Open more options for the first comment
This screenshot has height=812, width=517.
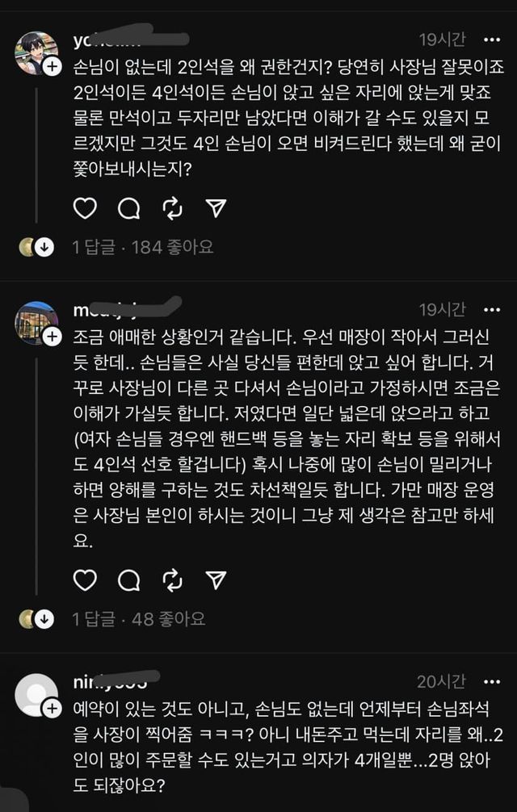pos(491,39)
